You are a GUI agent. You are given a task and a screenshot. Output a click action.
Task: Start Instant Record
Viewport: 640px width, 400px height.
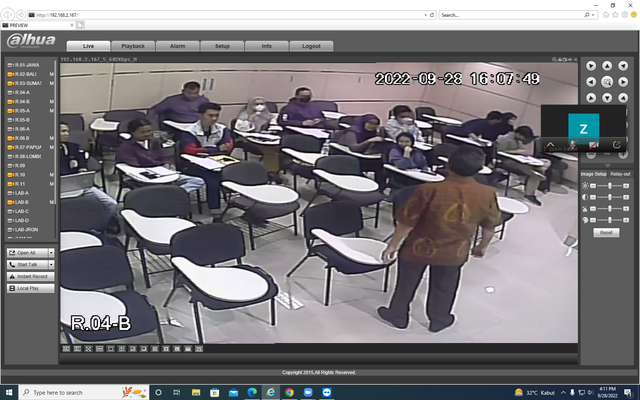point(31,276)
